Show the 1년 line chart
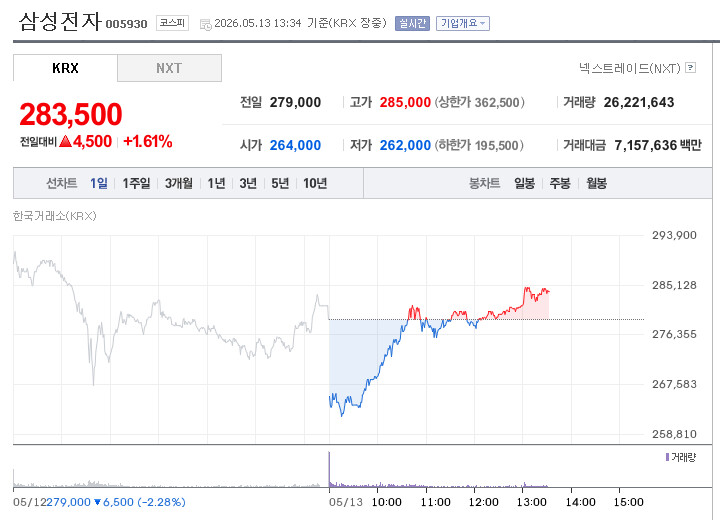 point(216,183)
